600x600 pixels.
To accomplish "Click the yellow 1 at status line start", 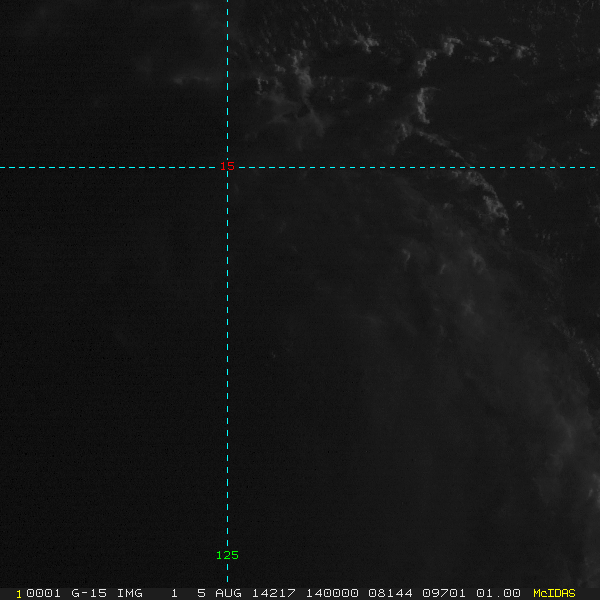I will [x=19, y=594].
